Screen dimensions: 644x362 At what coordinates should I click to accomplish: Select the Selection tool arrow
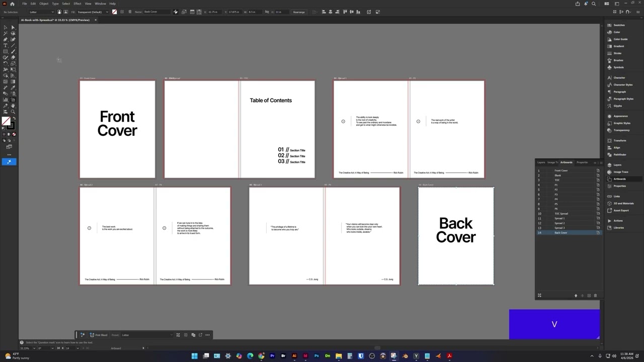tap(5, 28)
